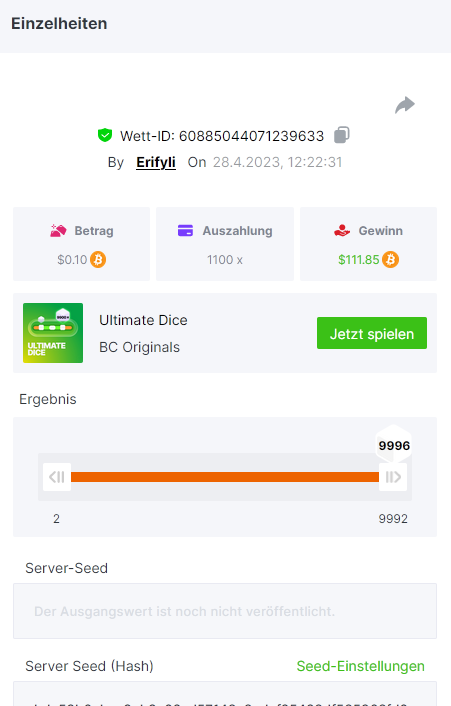Click the 9996 result marker

(x=394, y=445)
